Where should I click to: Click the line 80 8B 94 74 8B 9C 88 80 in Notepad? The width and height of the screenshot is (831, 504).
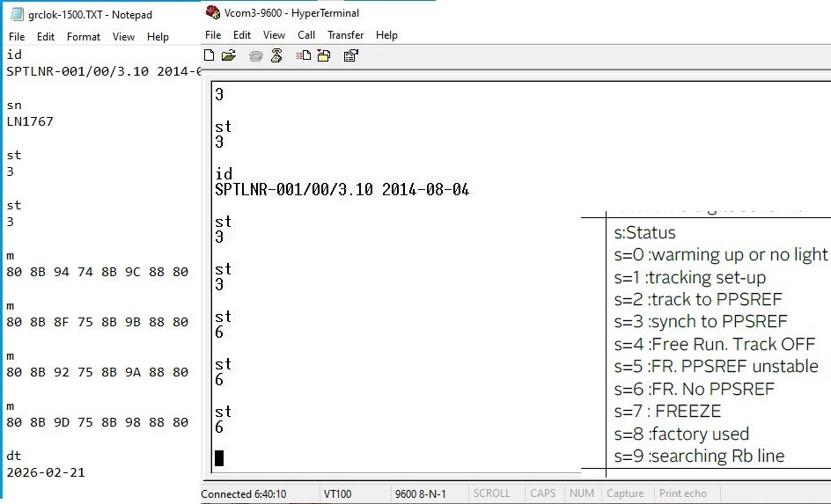pyautogui.click(x=98, y=272)
